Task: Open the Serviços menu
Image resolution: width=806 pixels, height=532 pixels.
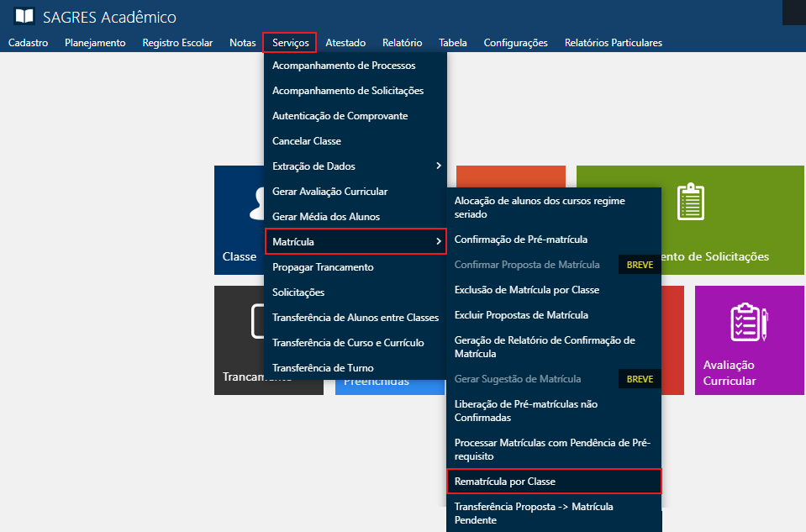Action: point(289,42)
